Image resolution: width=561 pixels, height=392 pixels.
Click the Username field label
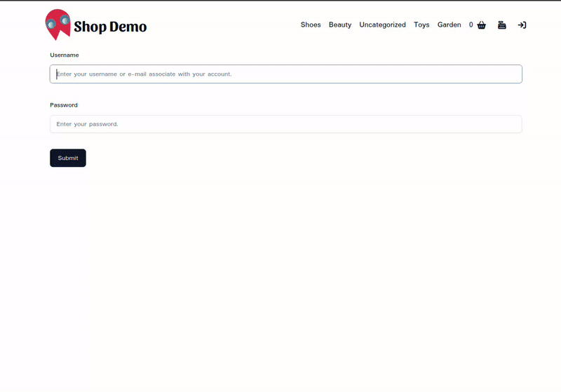click(65, 55)
